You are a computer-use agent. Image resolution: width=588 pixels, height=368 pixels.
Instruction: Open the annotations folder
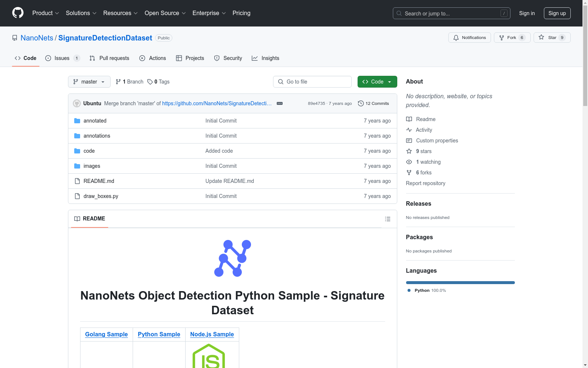[x=97, y=136]
